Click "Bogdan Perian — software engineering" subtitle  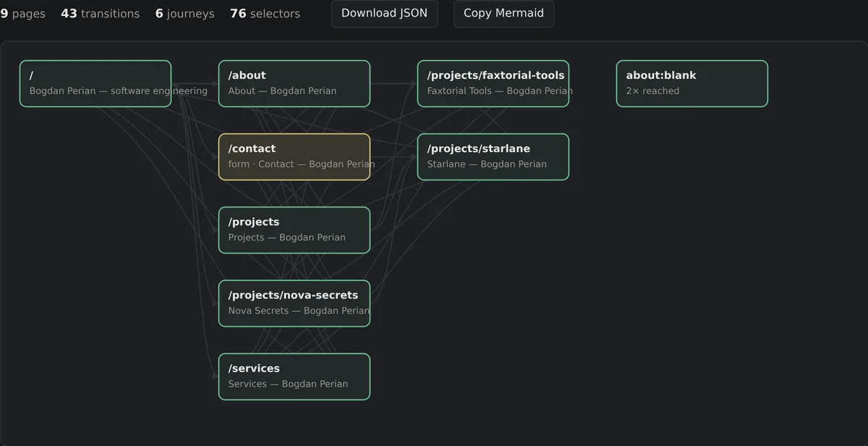click(x=119, y=91)
